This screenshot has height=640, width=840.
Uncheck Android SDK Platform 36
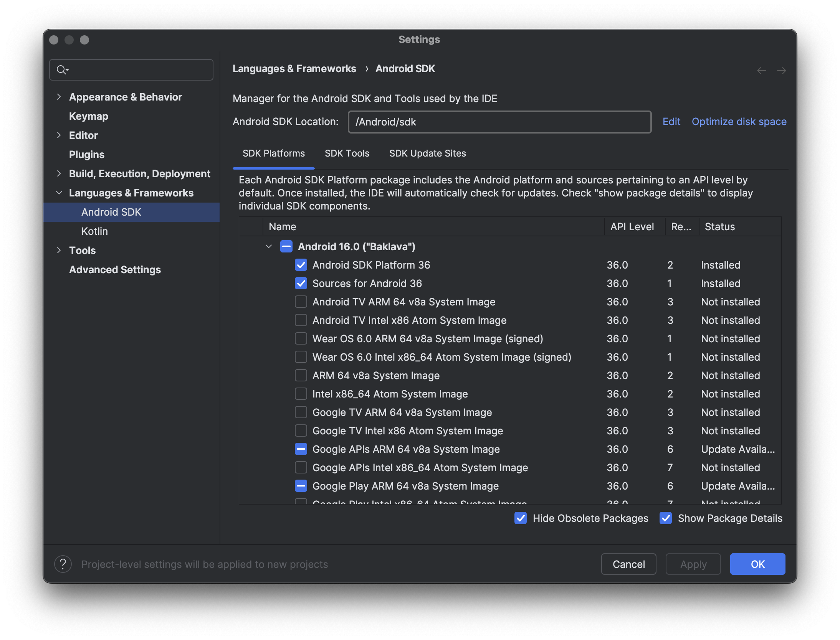click(301, 265)
